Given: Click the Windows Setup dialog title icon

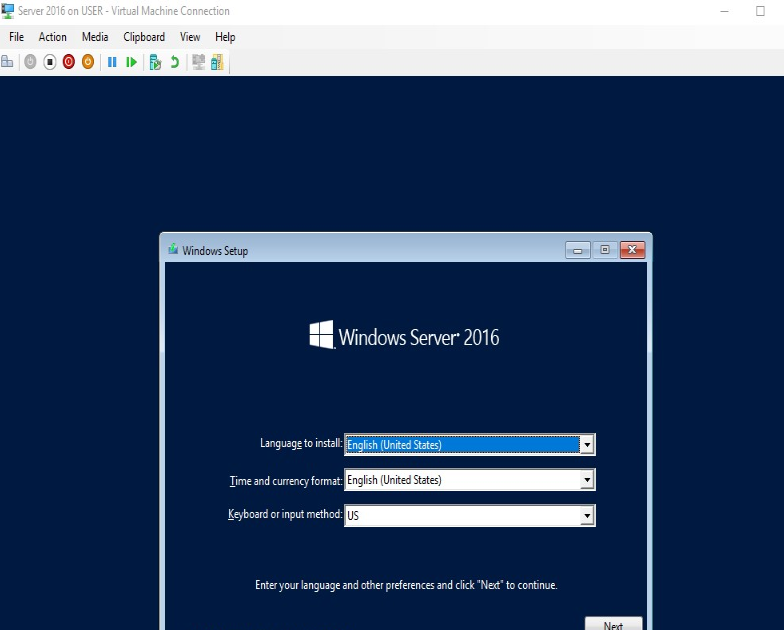Looking at the screenshot, I should point(173,249).
